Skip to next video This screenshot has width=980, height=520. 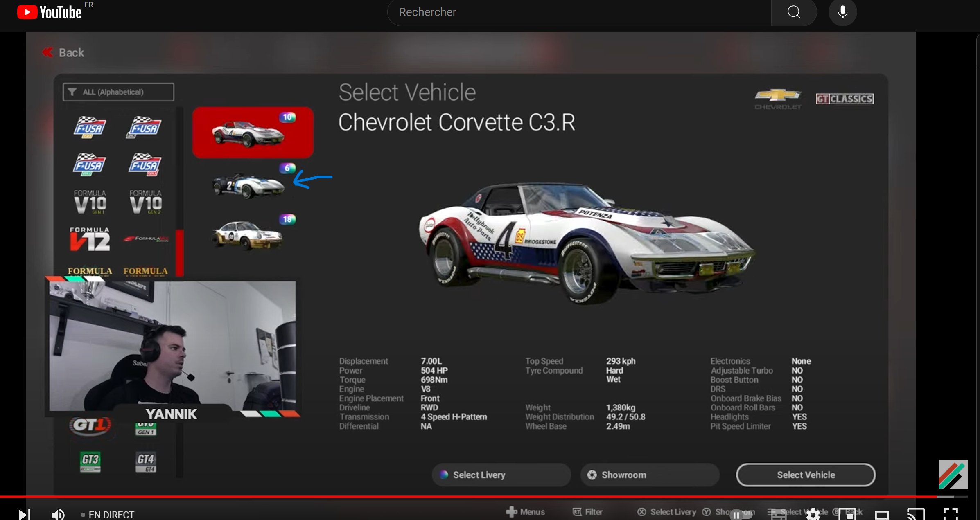point(24,514)
